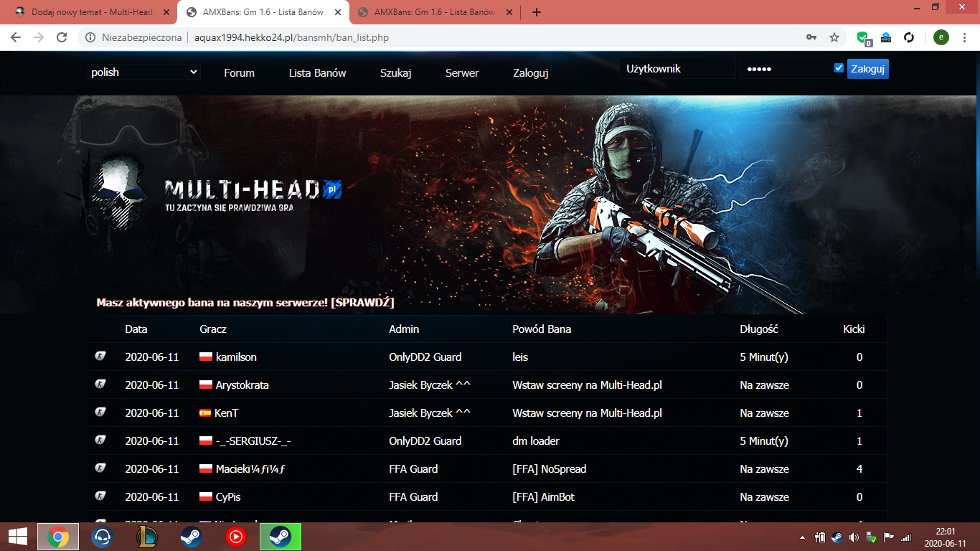Reload the ban list page
Viewport: 980px width, 551px height.
[62, 37]
